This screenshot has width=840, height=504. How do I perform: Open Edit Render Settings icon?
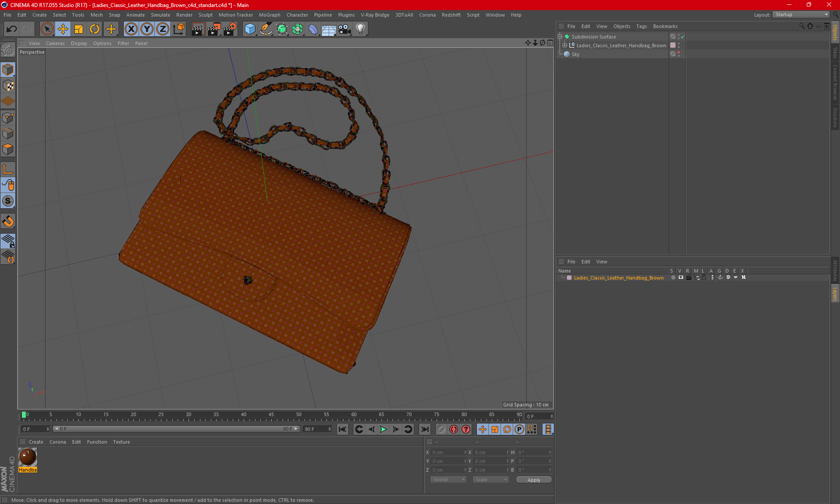tap(230, 29)
